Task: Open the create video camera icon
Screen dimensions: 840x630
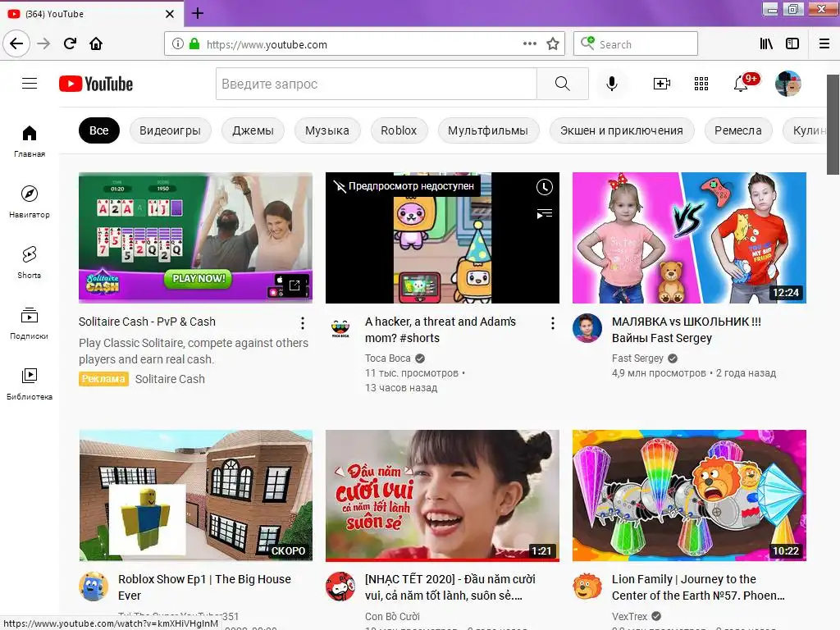Action: [662, 84]
